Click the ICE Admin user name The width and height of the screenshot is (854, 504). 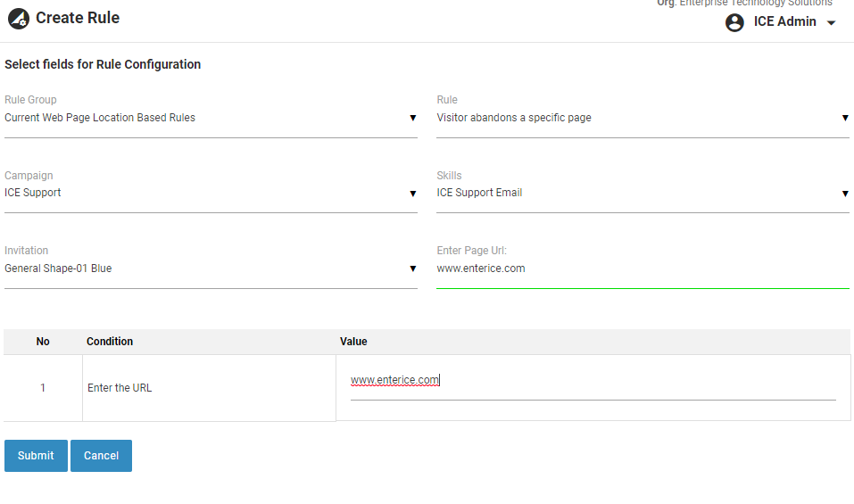(x=784, y=22)
